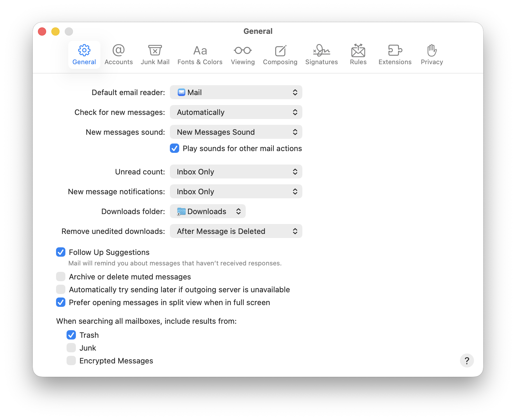Show the Rules settings
This screenshot has width=516, height=420.
358,55
